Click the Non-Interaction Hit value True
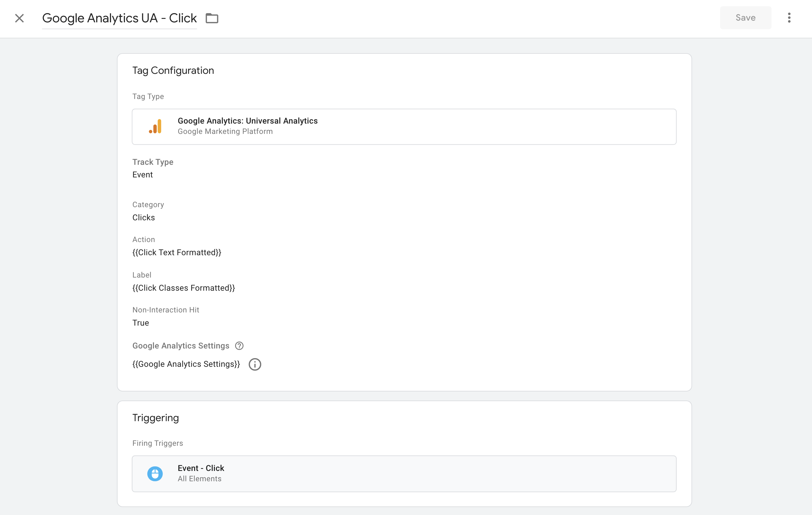 [x=140, y=323]
